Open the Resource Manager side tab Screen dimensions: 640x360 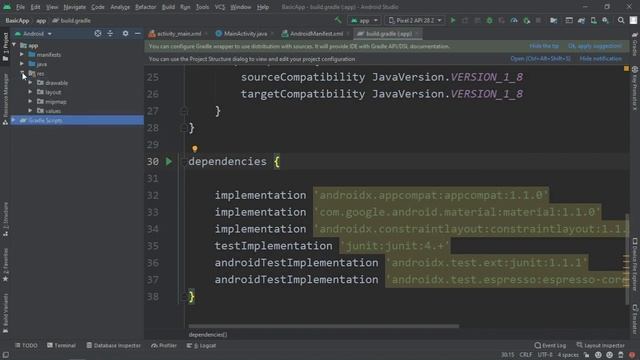click(x=5, y=99)
